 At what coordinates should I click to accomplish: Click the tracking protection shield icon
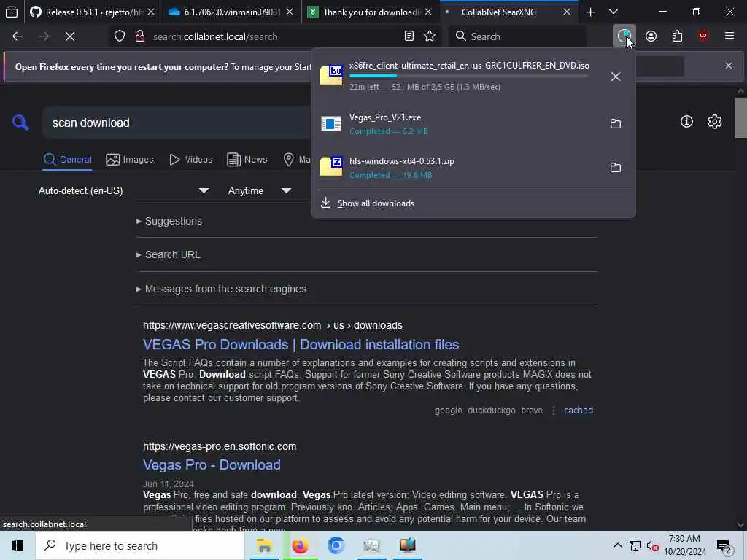click(120, 36)
